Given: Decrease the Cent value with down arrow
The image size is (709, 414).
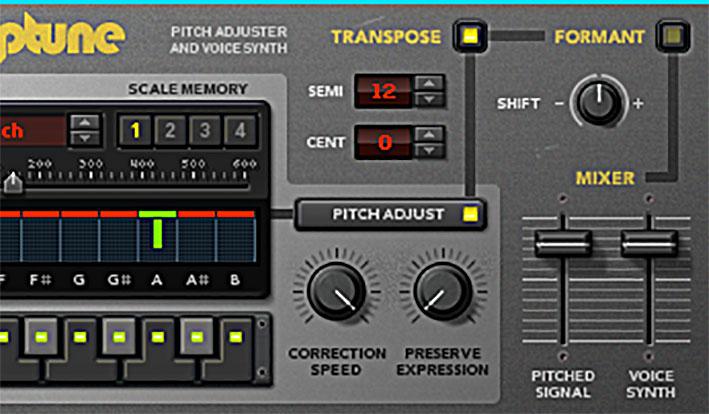Looking at the screenshot, I should 429,150.
